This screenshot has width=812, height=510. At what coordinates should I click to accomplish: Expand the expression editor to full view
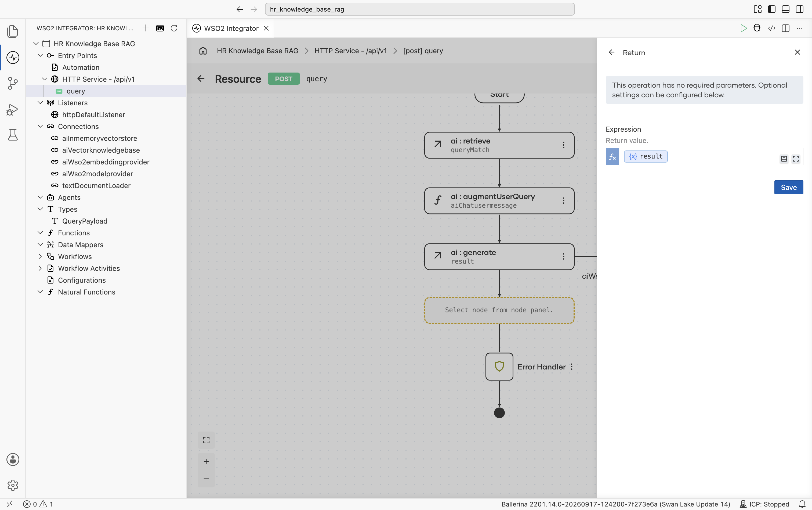(x=796, y=159)
